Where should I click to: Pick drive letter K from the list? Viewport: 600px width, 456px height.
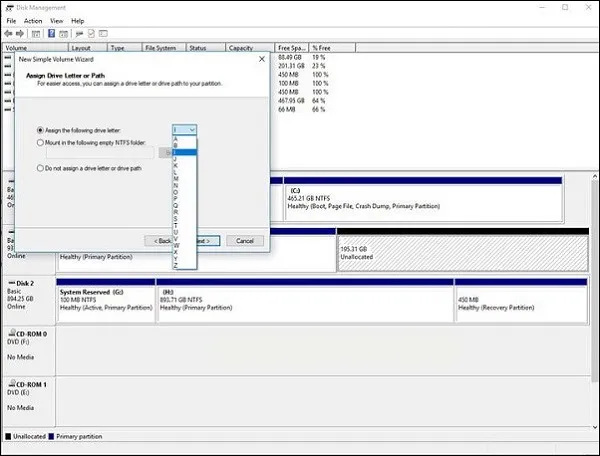click(184, 165)
